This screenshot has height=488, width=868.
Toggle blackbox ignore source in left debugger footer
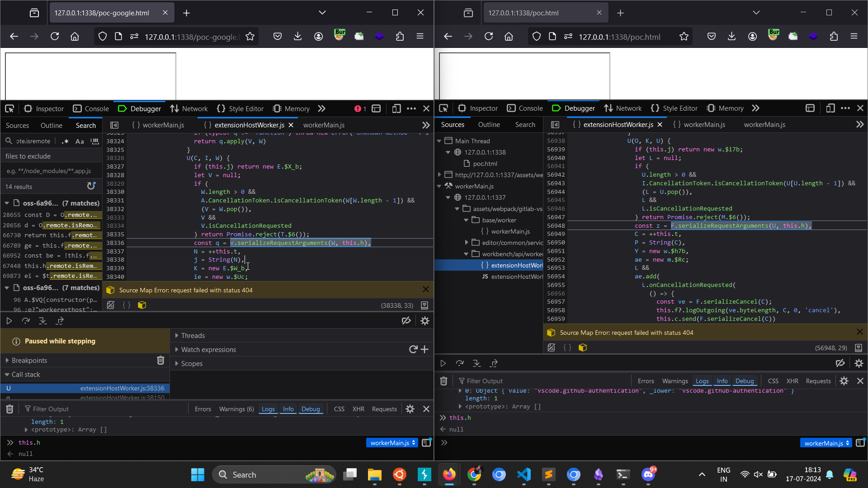111,305
